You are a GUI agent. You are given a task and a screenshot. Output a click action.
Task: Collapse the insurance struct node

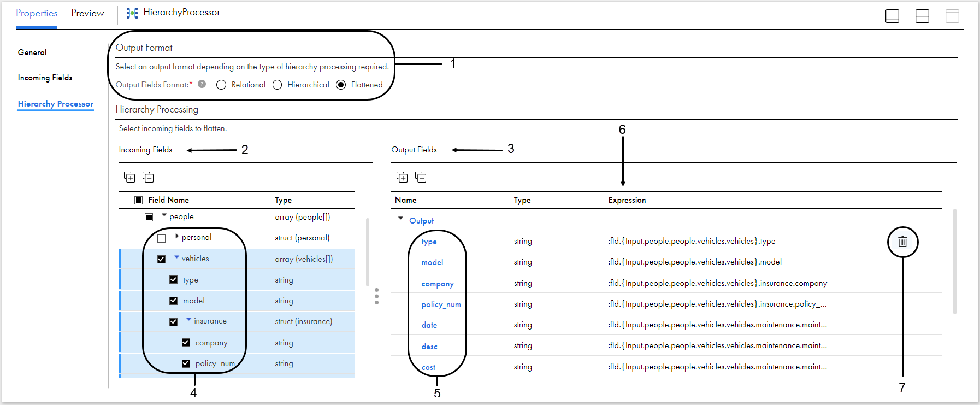(x=188, y=319)
